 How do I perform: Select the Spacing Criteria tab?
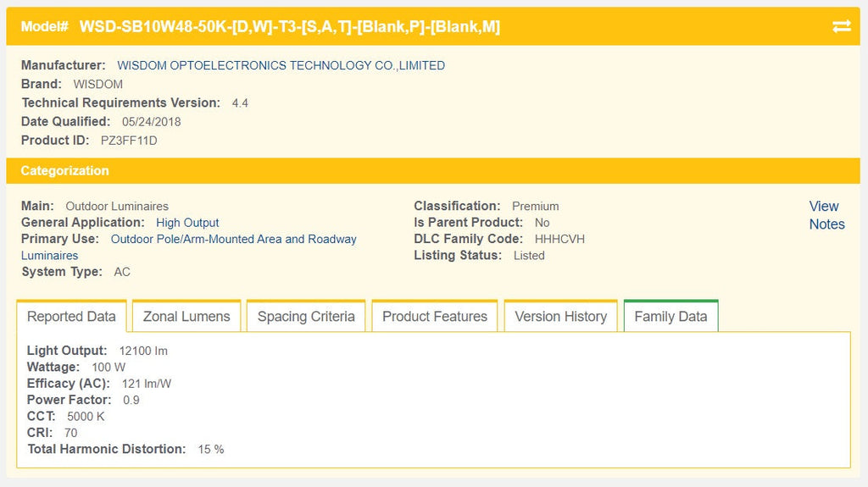(x=306, y=317)
